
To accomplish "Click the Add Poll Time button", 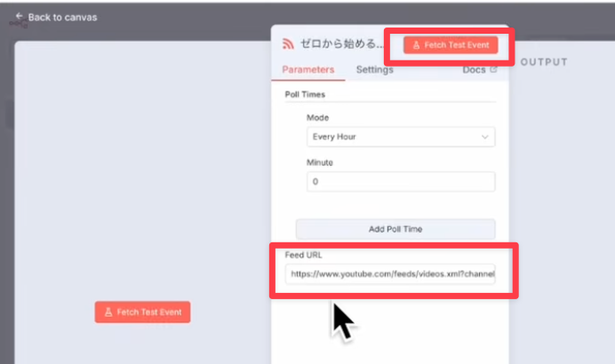I will point(395,229).
